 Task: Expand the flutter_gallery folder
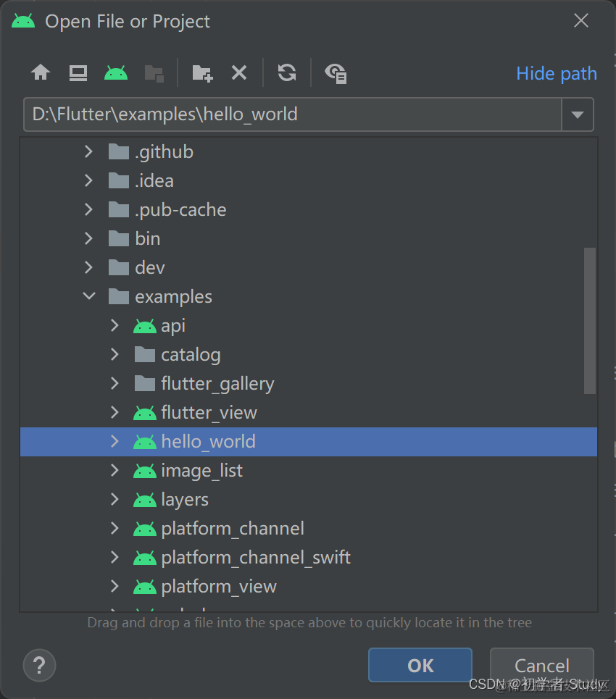coord(115,384)
